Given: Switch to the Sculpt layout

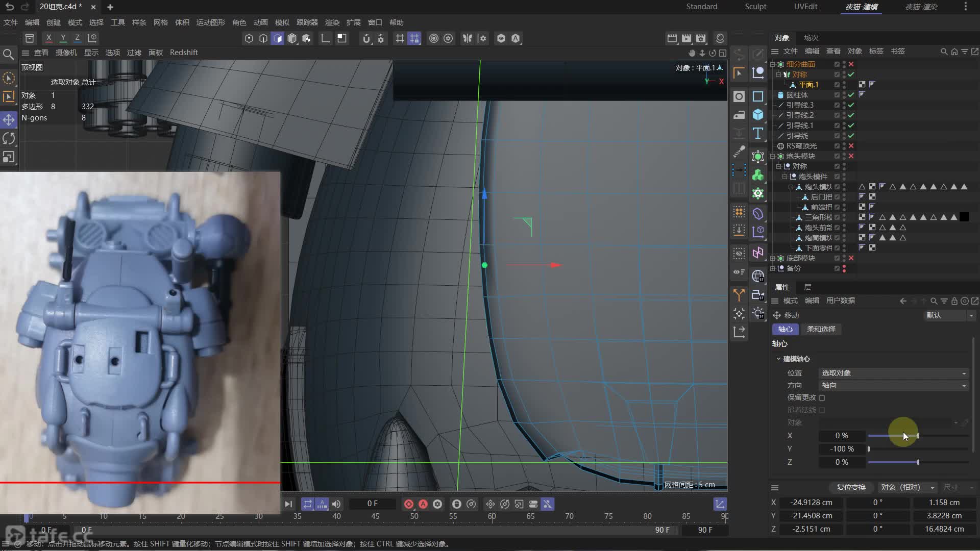Looking at the screenshot, I should coord(755,7).
